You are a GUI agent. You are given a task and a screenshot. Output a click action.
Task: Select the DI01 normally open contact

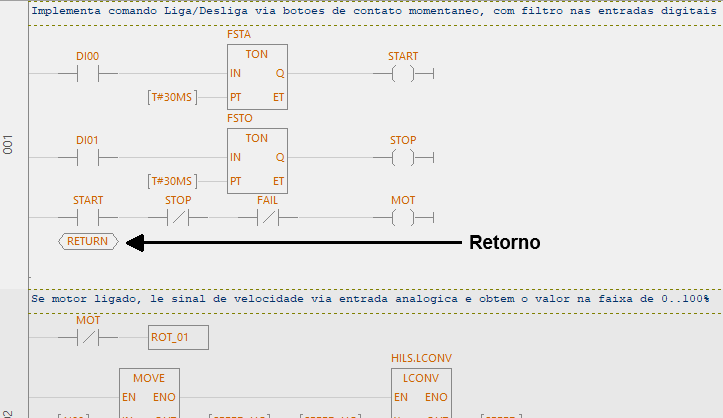tap(88, 158)
